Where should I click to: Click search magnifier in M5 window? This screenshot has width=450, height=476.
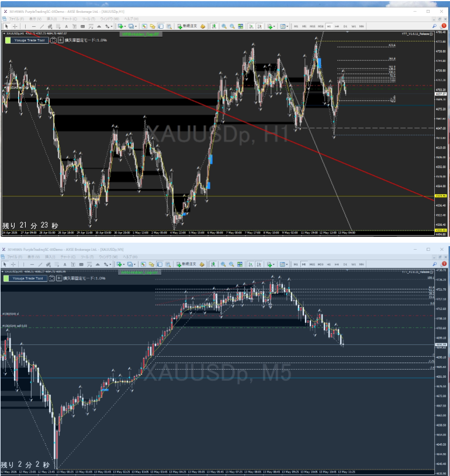click(x=435, y=264)
